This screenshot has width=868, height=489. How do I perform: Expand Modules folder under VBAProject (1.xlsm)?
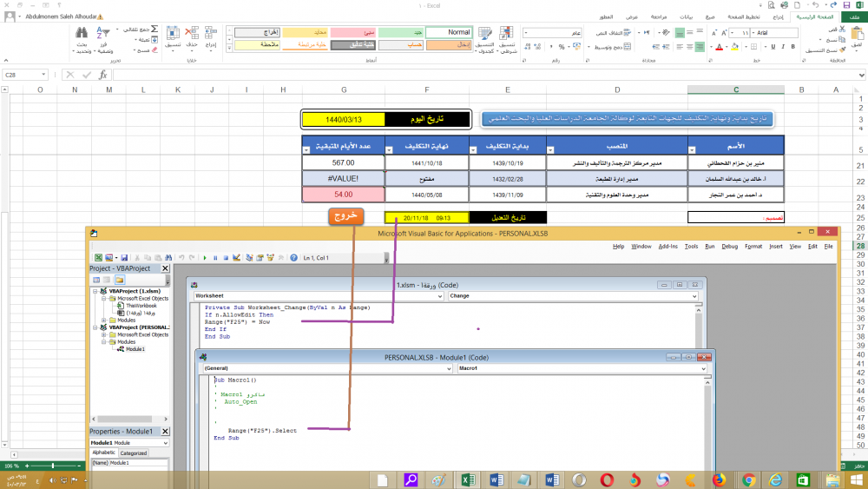pos(103,320)
